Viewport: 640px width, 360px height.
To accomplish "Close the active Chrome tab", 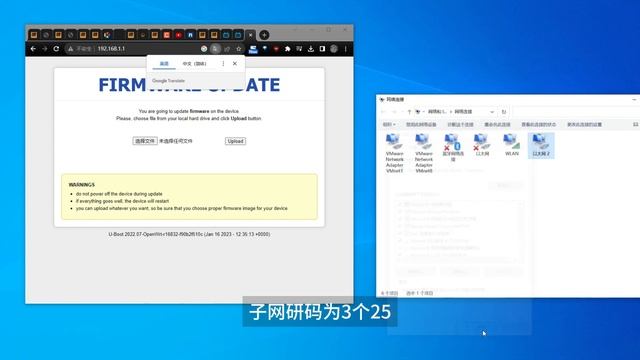I will [251, 35].
